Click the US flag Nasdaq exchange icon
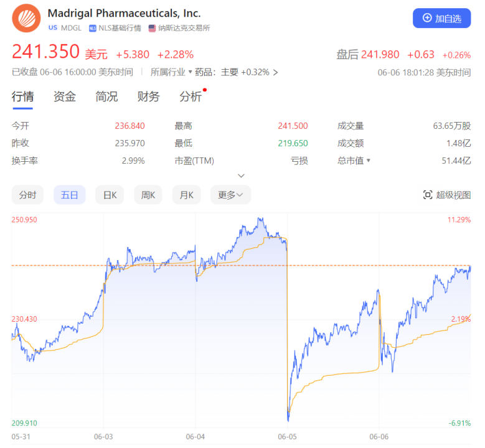 tap(152, 28)
